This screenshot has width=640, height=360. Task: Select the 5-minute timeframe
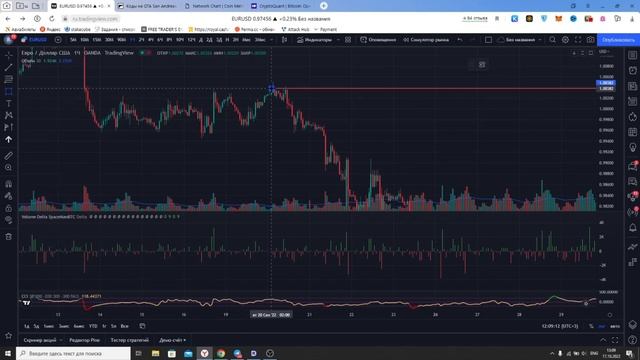point(73,40)
